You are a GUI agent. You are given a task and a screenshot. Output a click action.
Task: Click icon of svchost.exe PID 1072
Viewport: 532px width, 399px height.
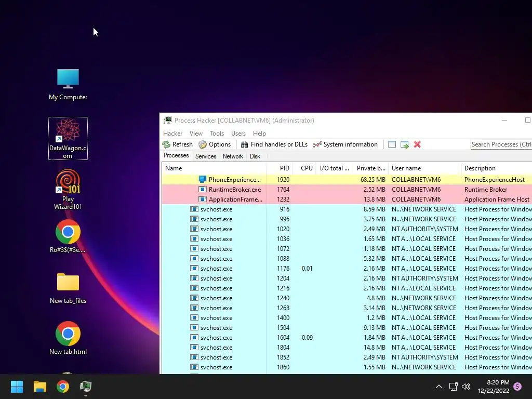tap(194, 248)
